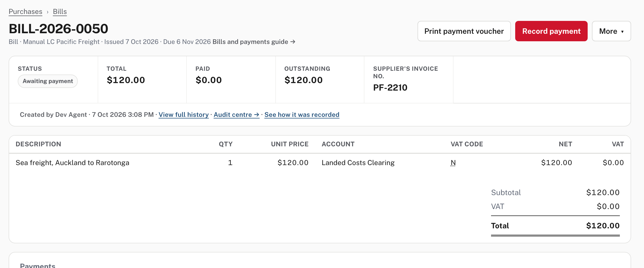Click Print payment voucher button
This screenshot has height=268, width=644.
(x=464, y=31)
